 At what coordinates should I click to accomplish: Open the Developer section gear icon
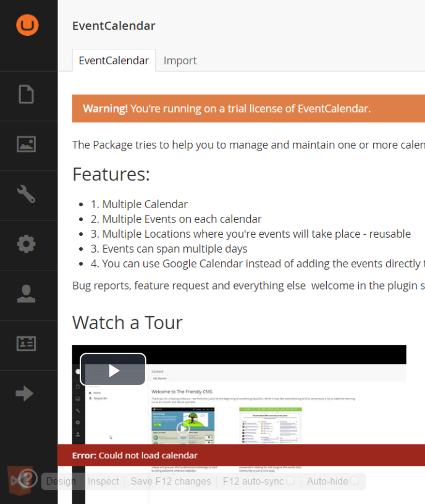26,244
